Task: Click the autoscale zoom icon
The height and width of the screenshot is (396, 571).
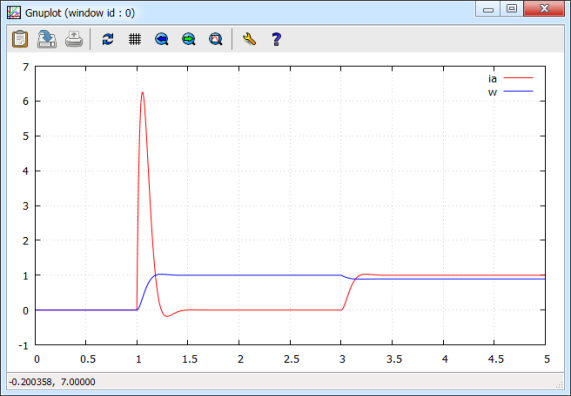Action: 216,39
